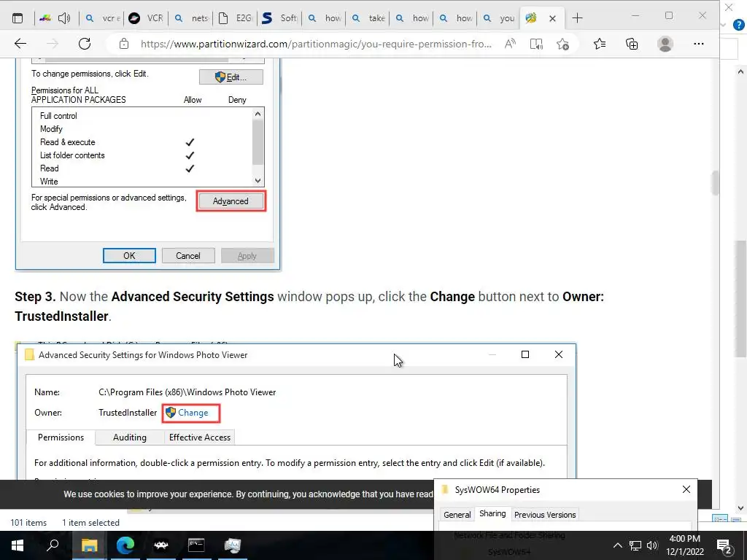Open the user profile icon
This screenshot has width=747, height=560.
(665, 44)
